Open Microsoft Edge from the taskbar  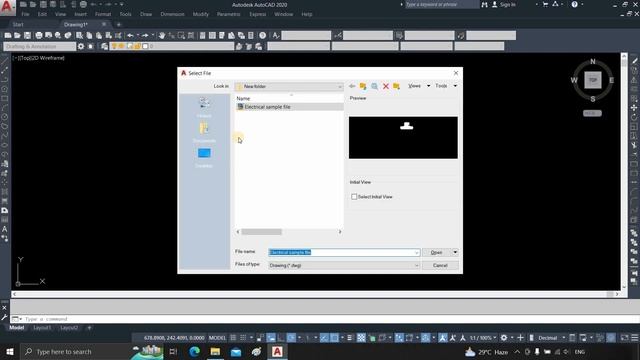click(194, 351)
